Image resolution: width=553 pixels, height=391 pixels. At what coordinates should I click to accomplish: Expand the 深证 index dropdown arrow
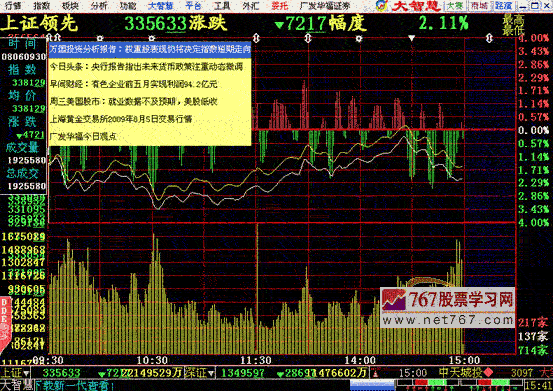point(211,373)
